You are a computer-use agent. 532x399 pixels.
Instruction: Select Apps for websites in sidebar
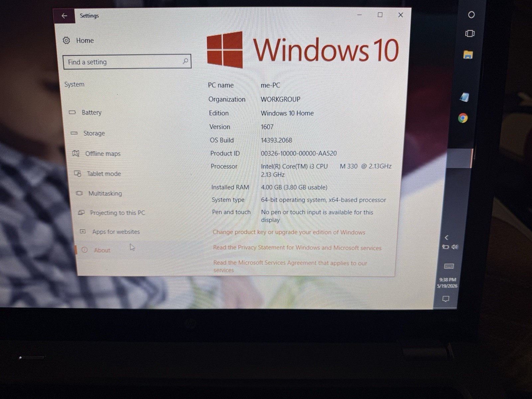(110, 231)
